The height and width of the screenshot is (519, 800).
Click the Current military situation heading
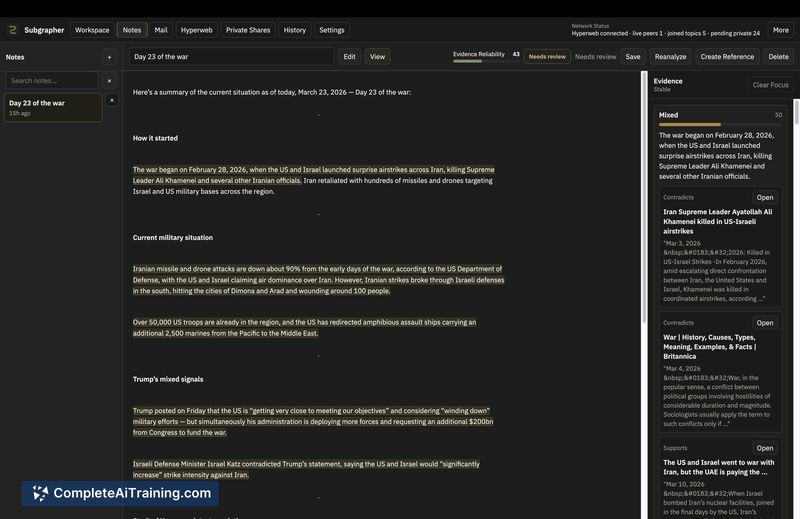[x=172, y=238]
